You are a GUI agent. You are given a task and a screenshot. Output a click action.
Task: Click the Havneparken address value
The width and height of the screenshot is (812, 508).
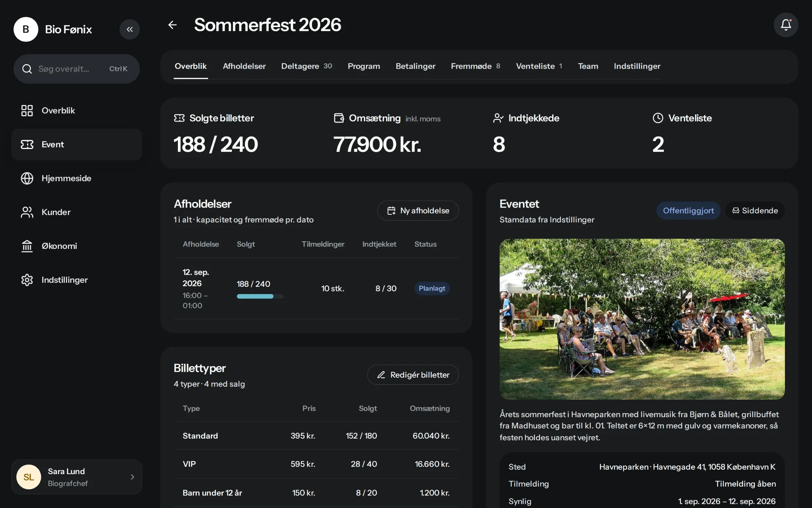pyautogui.click(x=687, y=467)
